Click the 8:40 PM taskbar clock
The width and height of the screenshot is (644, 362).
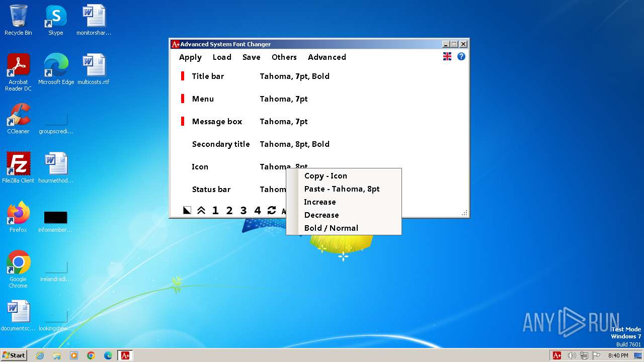(x=618, y=355)
